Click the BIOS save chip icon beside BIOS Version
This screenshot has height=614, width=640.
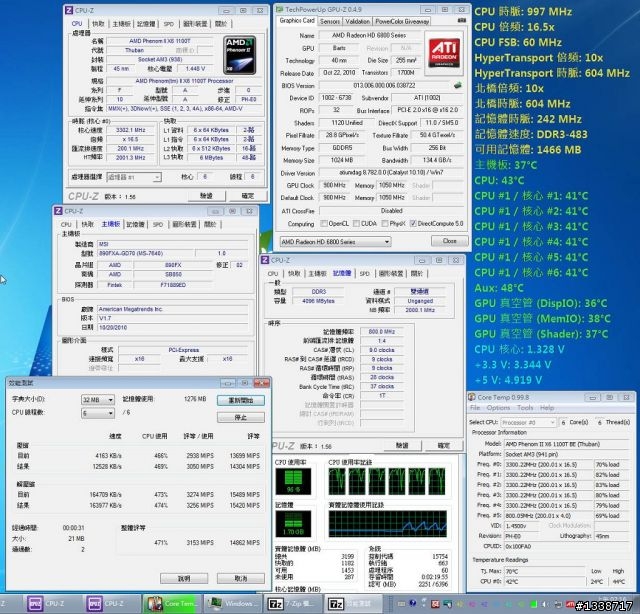[458, 85]
